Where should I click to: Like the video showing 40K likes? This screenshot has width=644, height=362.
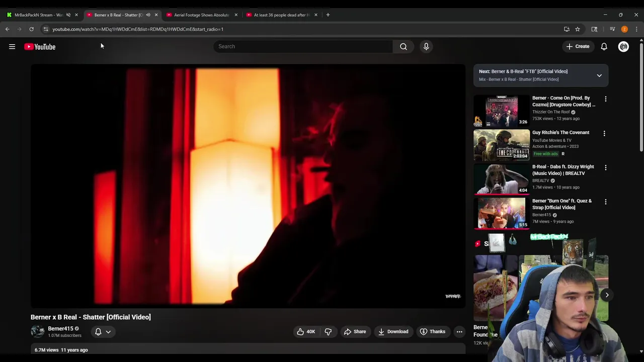pos(306,331)
